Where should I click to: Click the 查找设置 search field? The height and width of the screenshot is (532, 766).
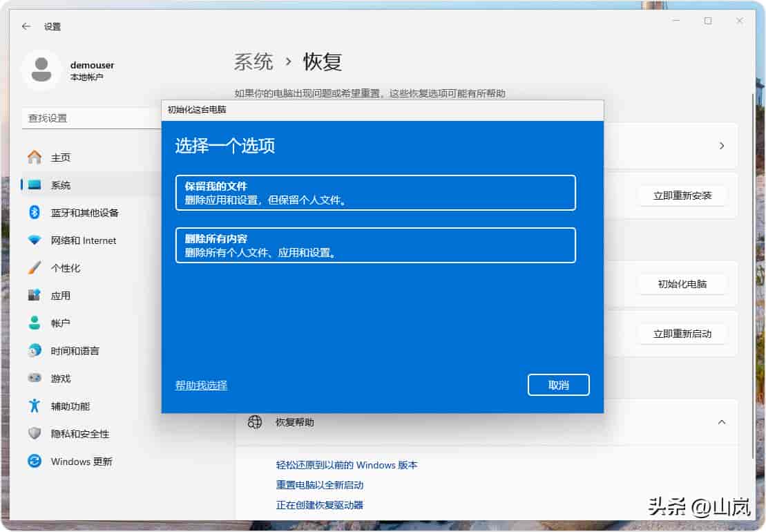coord(92,118)
